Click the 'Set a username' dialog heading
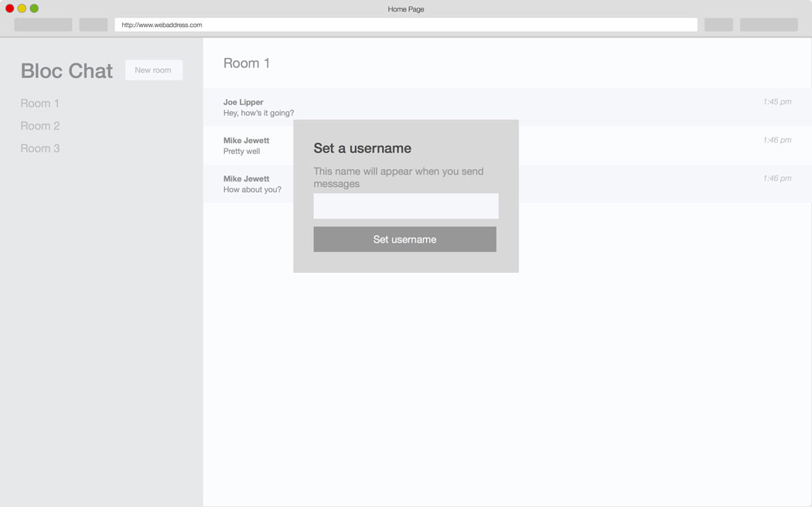The height and width of the screenshot is (507, 812). pyautogui.click(x=363, y=148)
